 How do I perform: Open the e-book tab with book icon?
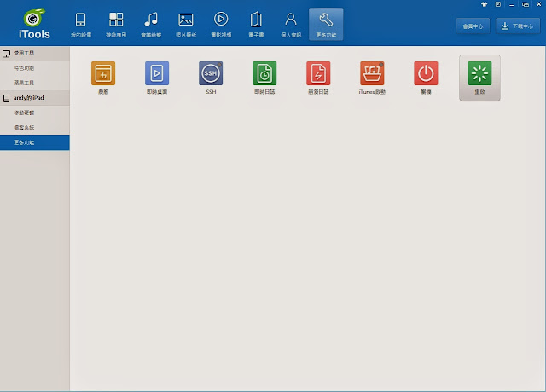coord(256,25)
